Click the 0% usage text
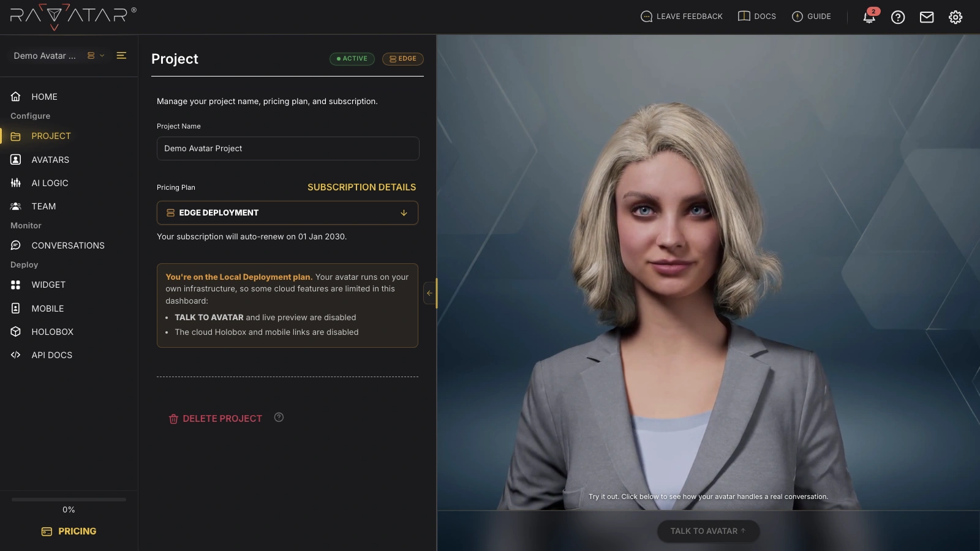This screenshot has width=980, height=551. coord(69,510)
